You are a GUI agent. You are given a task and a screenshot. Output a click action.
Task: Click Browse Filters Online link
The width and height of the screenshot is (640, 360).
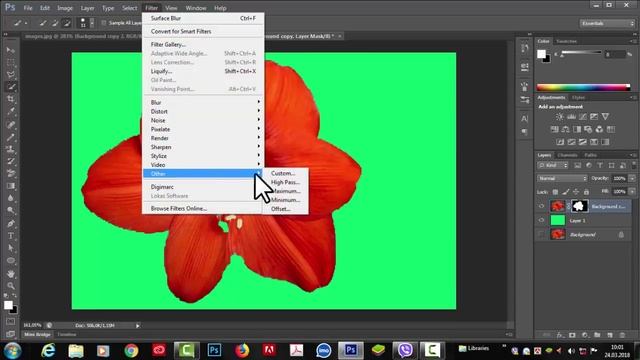click(x=202, y=209)
